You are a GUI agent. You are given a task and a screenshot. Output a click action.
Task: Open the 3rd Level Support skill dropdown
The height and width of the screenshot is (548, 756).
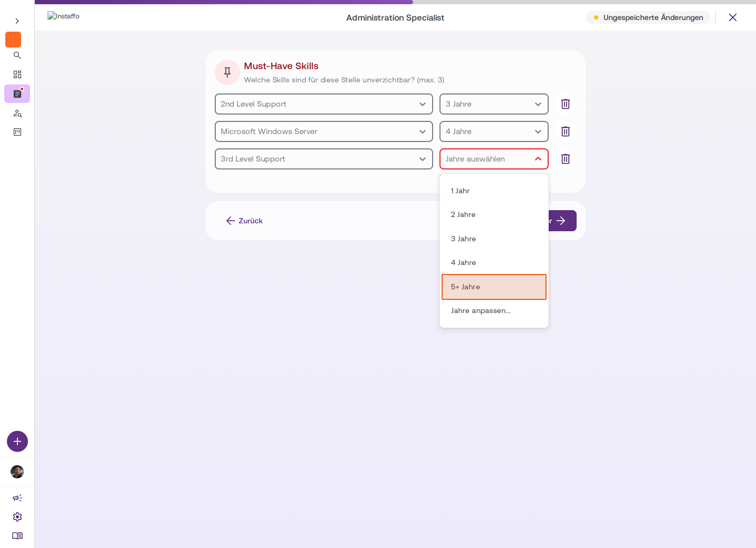(324, 159)
